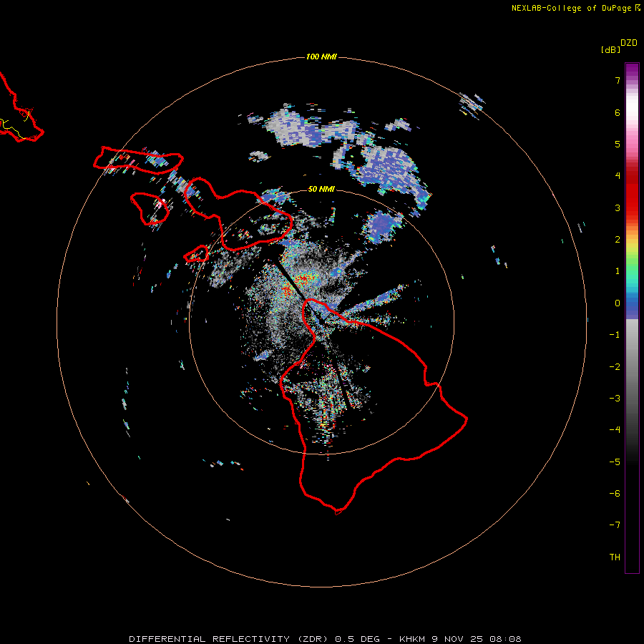Viewport: 644px width, 644px height.
Task: Click the -3 value on the color scale
Action: [x=615, y=399]
